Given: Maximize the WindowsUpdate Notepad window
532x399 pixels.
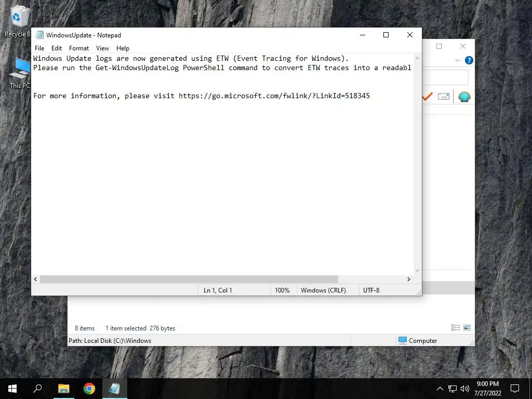Looking at the screenshot, I should tap(386, 35).
